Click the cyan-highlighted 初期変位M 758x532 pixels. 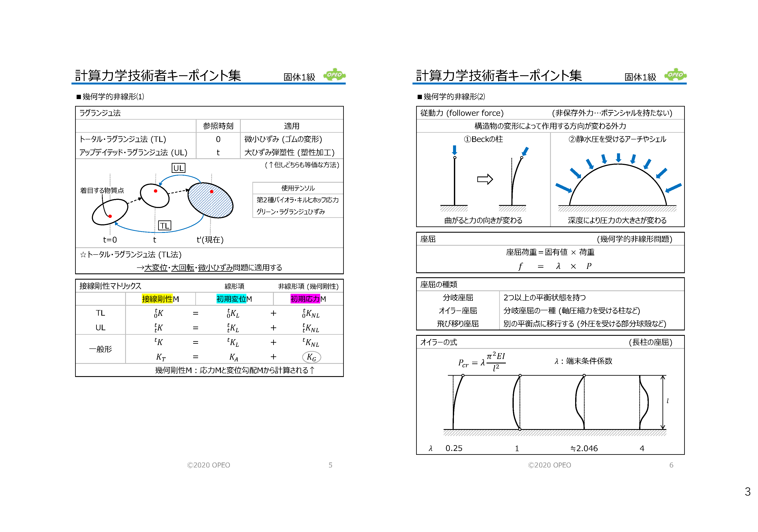tap(234, 299)
